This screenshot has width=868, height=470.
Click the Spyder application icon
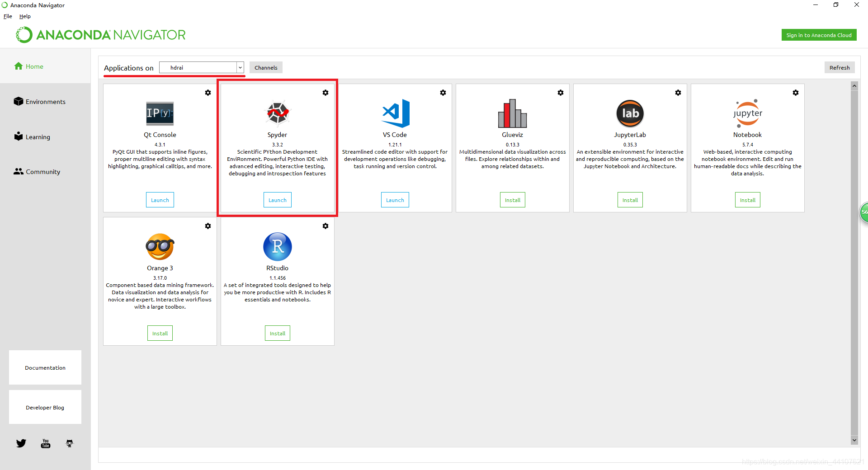[278, 113]
